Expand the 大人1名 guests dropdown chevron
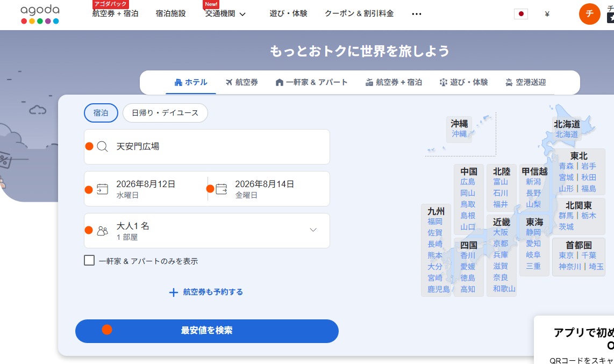 coord(313,230)
